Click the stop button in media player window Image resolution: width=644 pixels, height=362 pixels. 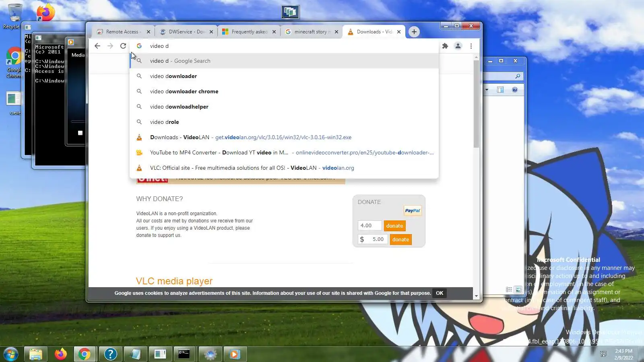coord(80,133)
